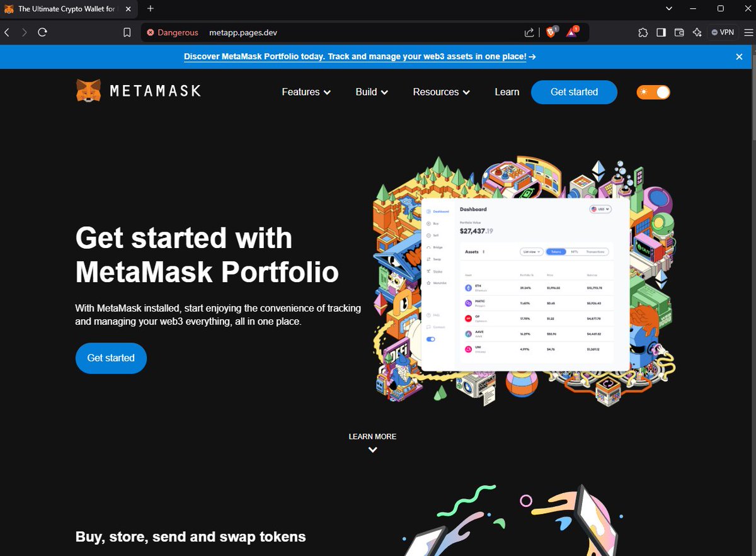Click the LEARN MORE down arrow
The width and height of the screenshot is (756, 556).
tap(372, 450)
